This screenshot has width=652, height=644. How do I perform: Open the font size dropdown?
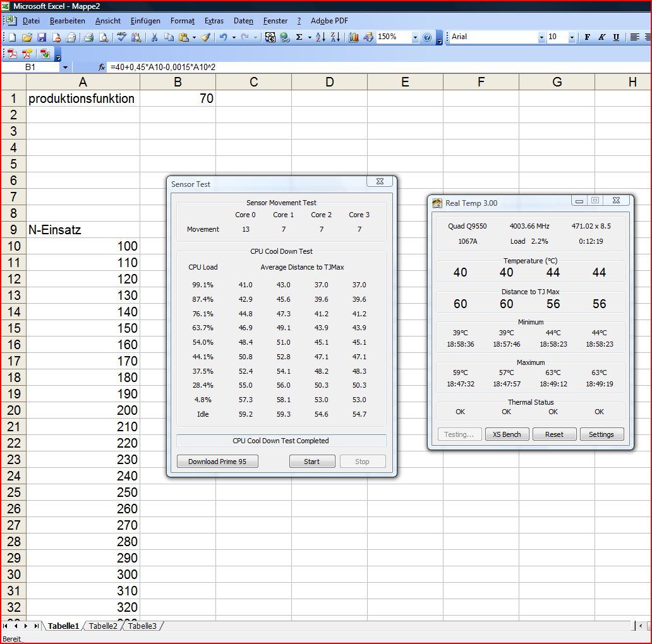[x=572, y=38]
